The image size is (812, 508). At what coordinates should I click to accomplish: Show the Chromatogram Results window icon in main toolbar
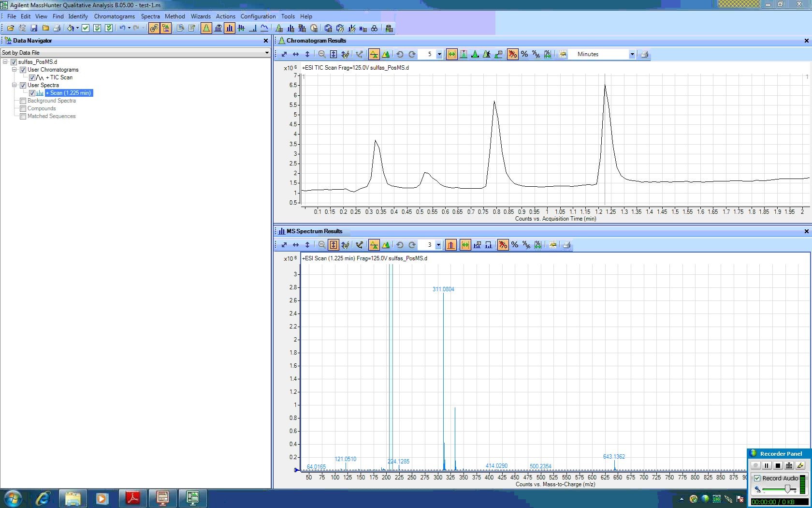(x=206, y=28)
